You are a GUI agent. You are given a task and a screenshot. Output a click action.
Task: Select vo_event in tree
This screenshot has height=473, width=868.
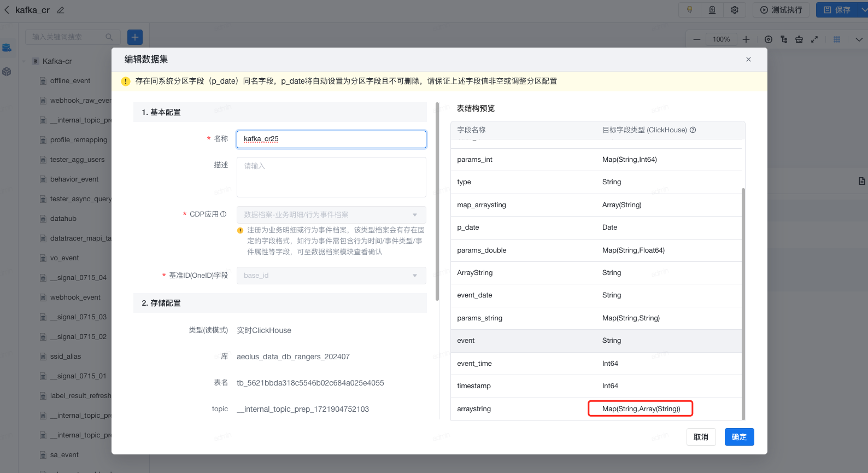pos(64,258)
